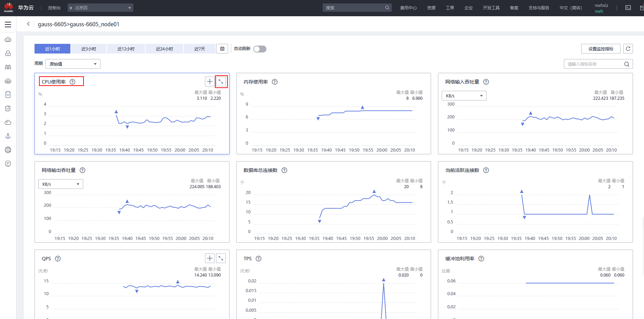Show help for QPS metric
644x319 pixels.
[58, 259]
